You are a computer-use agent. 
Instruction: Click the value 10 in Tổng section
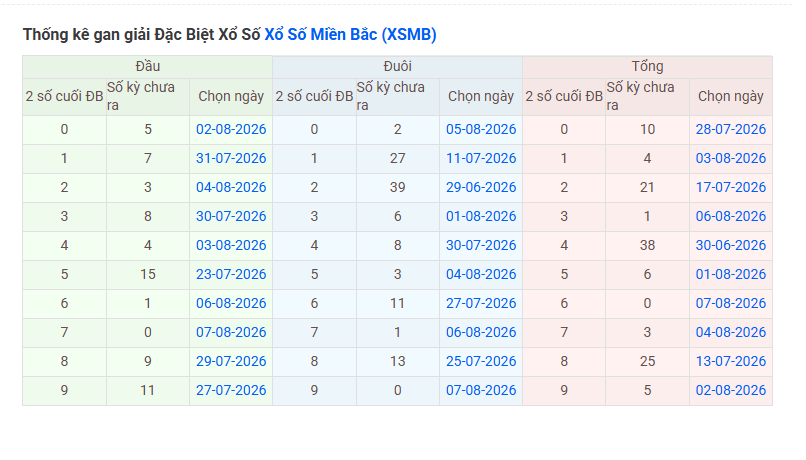[x=647, y=129]
